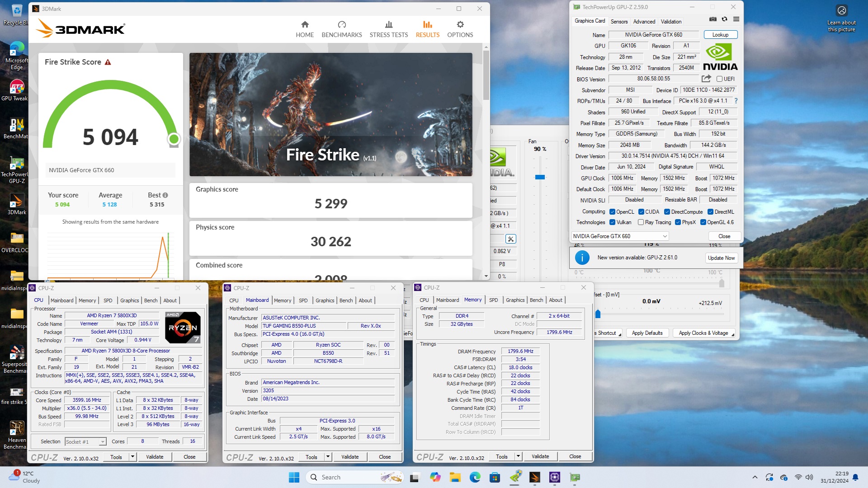Screen dimensions: 868x488
Task: Click Validate in the CPU-Z Memory window
Action: pos(540,456)
